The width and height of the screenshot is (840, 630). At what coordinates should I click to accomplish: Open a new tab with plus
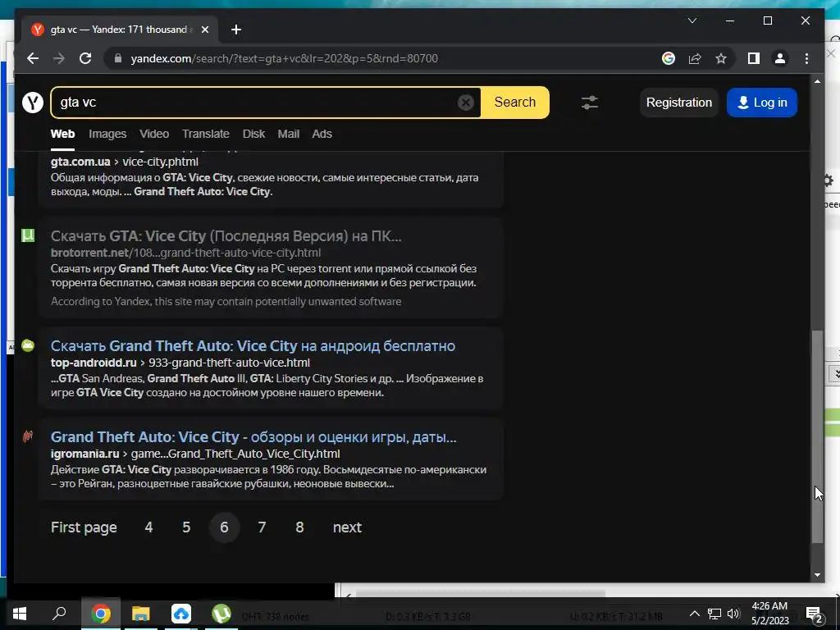pos(235,30)
